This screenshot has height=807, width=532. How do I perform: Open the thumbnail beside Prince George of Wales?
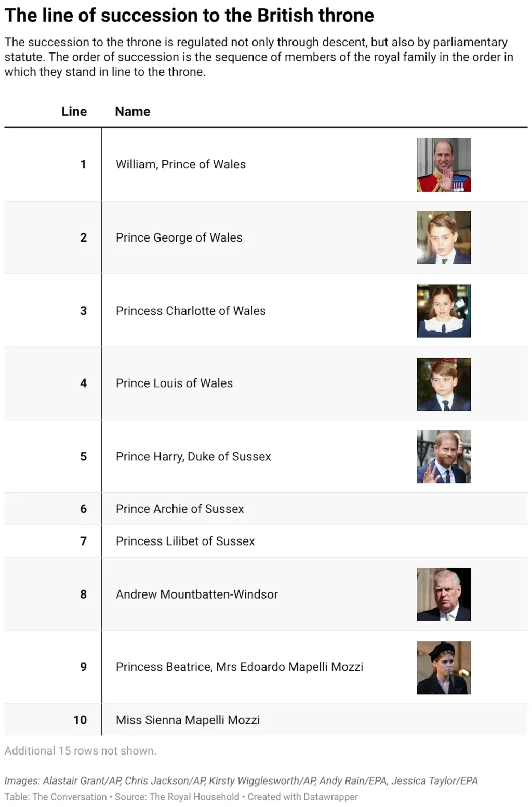point(444,237)
